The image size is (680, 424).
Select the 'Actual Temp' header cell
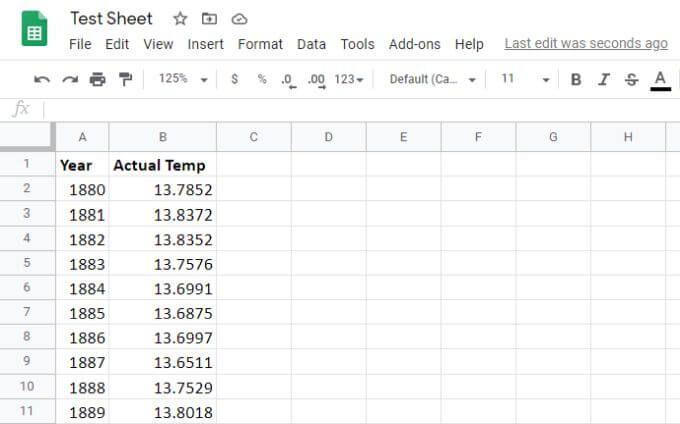163,164
